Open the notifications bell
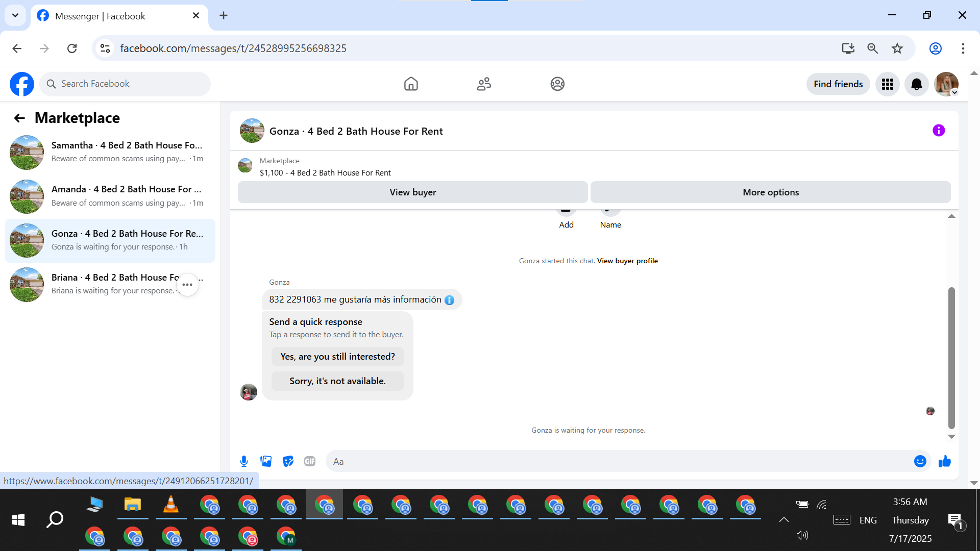This screenshot has width=980, height=551. [x=917, y=84]
